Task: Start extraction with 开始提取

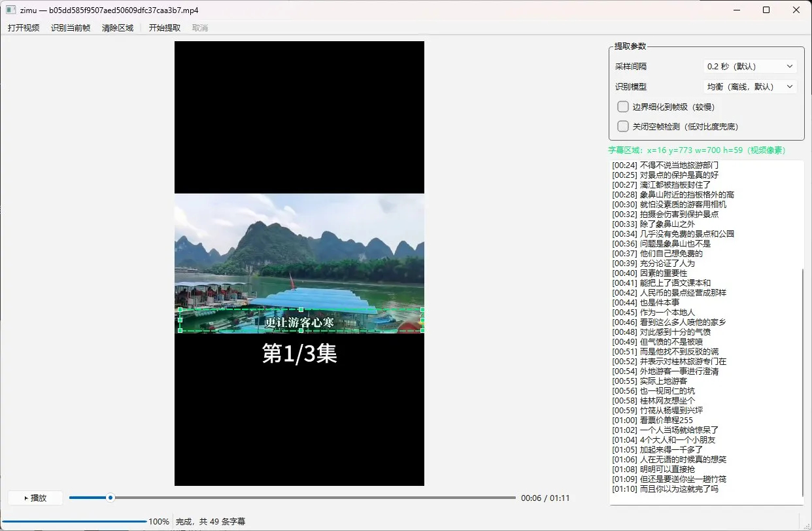Action: point(165,27)
